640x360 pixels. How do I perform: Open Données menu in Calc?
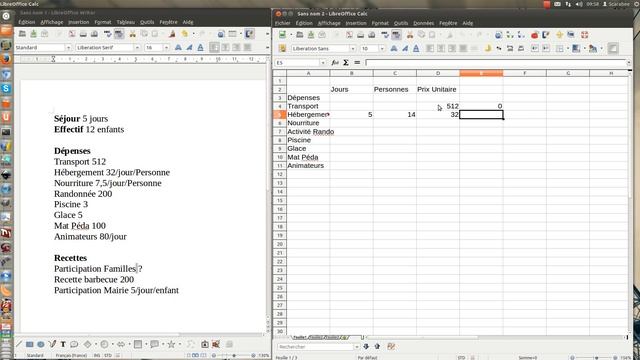coord(423,23)
